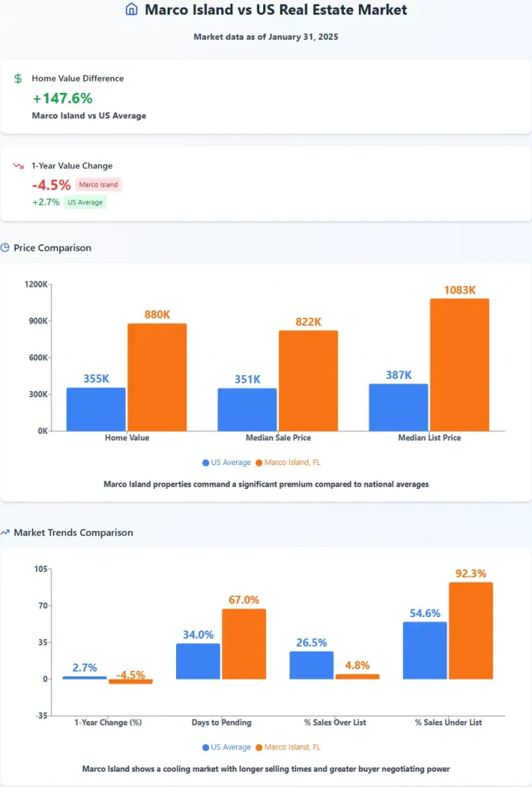Click the blue 387K Median List Price bar
This screenshot has width=532, height=787.
[398, 407]
